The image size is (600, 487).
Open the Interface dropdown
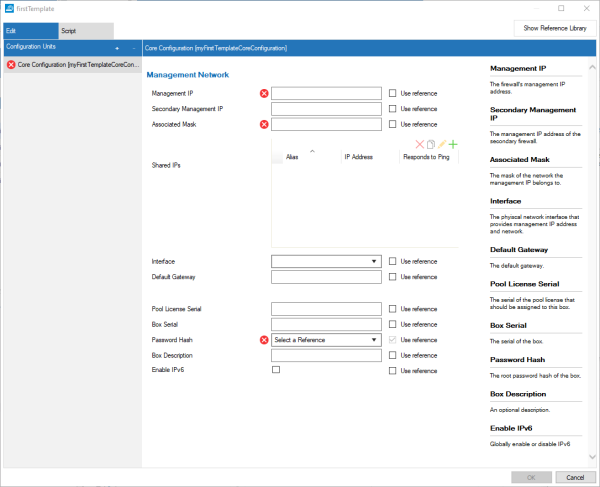[x=326, y=261]
